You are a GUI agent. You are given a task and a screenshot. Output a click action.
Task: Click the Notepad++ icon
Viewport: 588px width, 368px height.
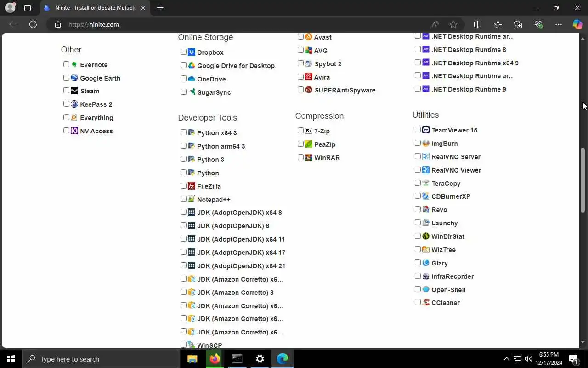pyautogui.click(x=192, y=200)
